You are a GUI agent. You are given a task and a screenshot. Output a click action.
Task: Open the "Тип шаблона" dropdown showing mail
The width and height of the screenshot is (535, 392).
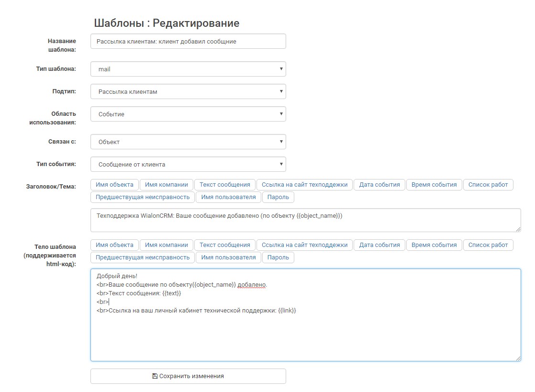point(188,69)
